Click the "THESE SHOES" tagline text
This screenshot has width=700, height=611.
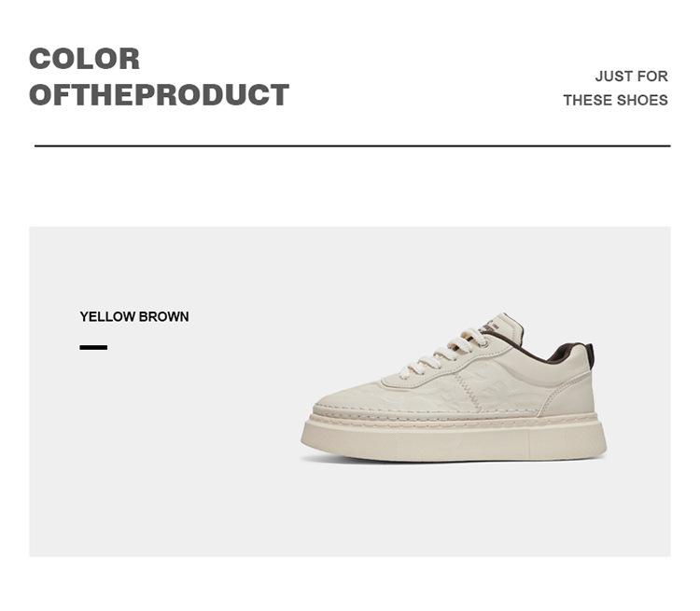coord(615,100)
